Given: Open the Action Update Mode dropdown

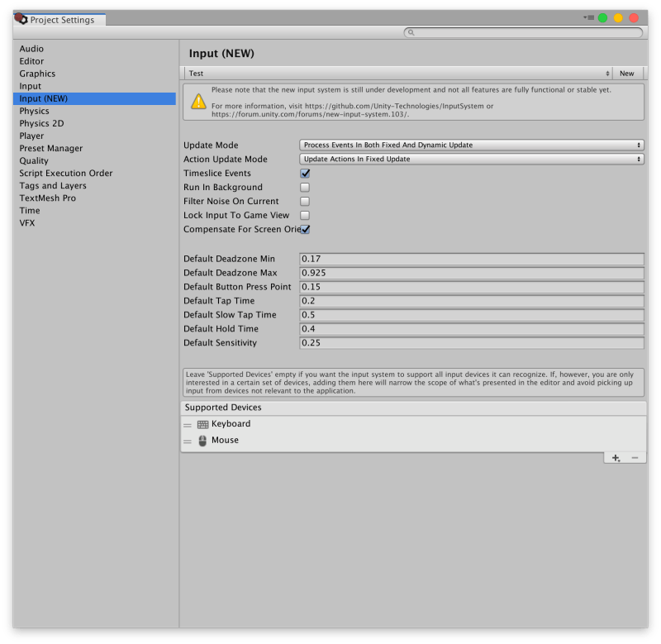Looking at the screenshot, I should pyautogui.click(x=471, y=158).
